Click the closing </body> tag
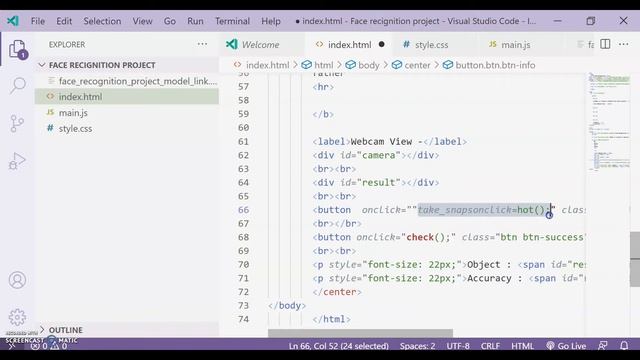The image size is (640, 360). click(287, 306)
